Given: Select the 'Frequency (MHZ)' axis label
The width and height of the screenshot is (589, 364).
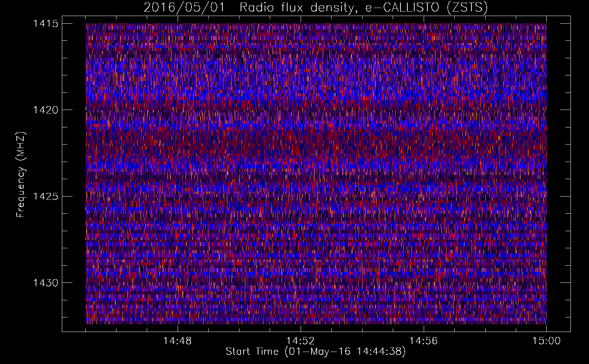Looking at the screenshot, I should pos(21,174).
